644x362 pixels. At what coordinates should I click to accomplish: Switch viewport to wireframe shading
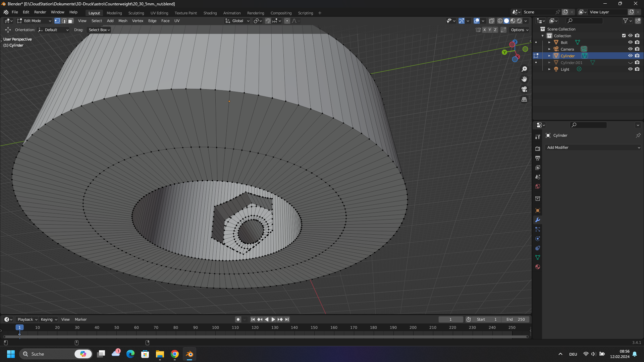tap(500, 21)
